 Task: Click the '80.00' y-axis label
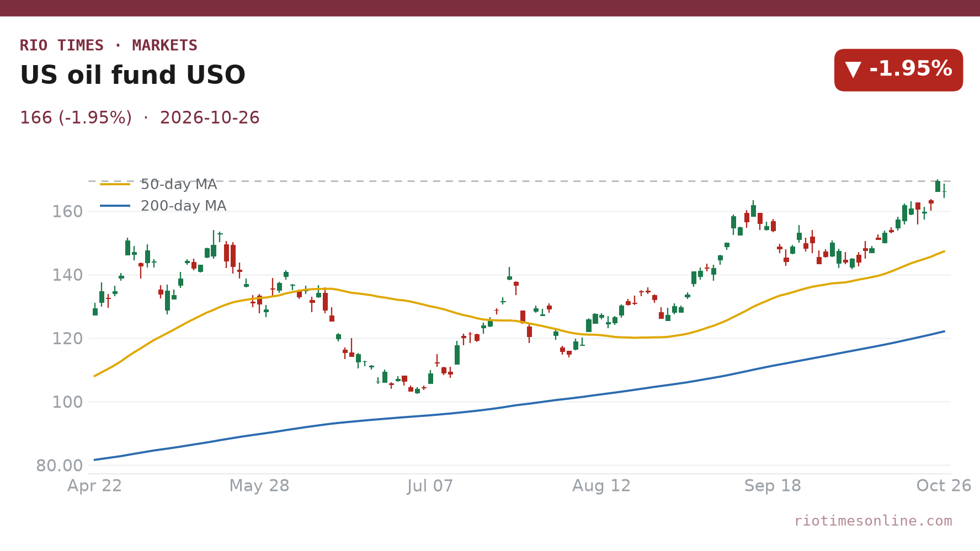(x=60, y=466)
